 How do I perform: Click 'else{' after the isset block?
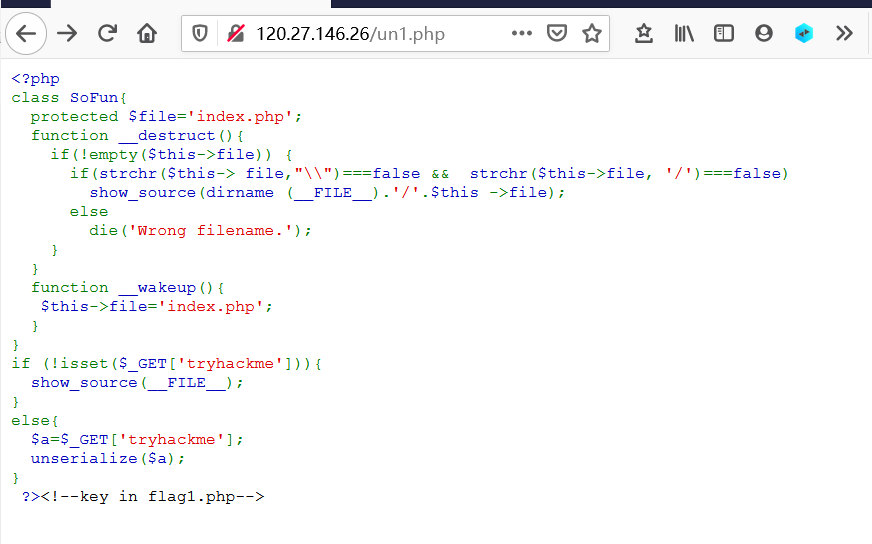[x=35, y=421]
